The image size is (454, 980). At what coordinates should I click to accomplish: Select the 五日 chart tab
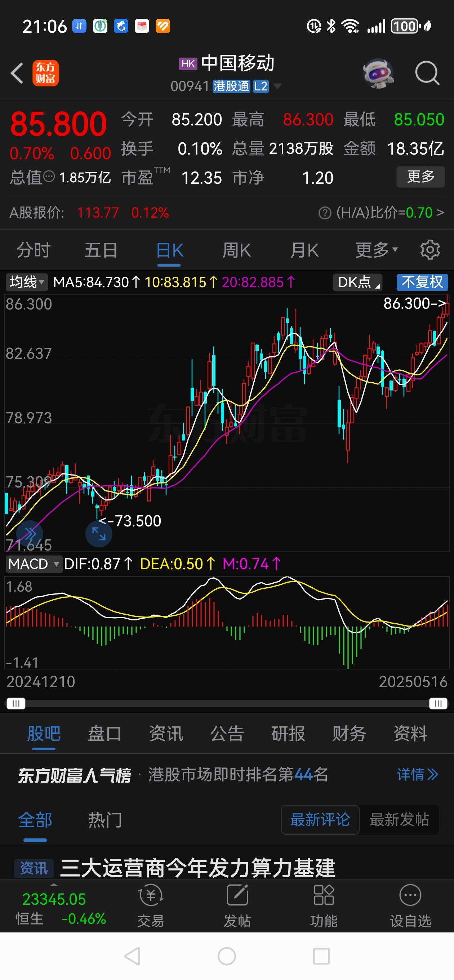click(101, 250)
